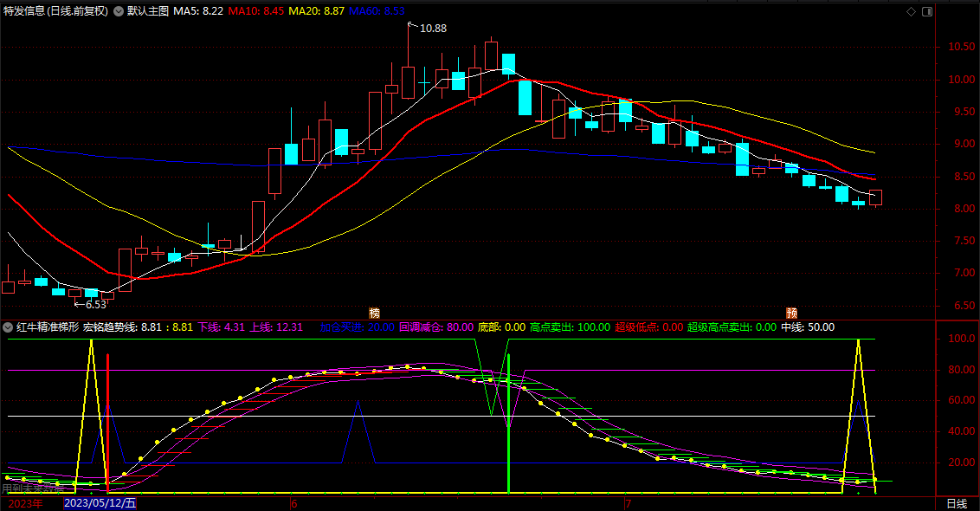Viewport: 980px width, 511px height.
Task: Click the 6.53 low price annotation
Action: coord(95,305)
